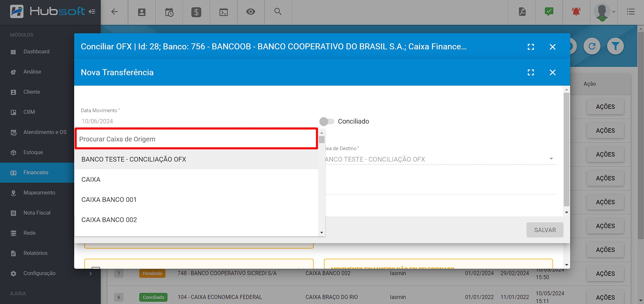Open the Caixa de Destino dropdown
The image size is (644, 304).
point(440,159)
